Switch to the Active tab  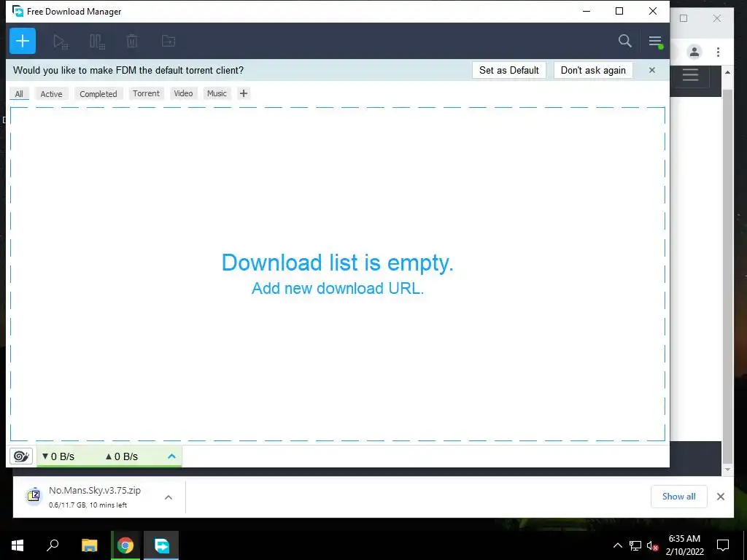point(52,94)
